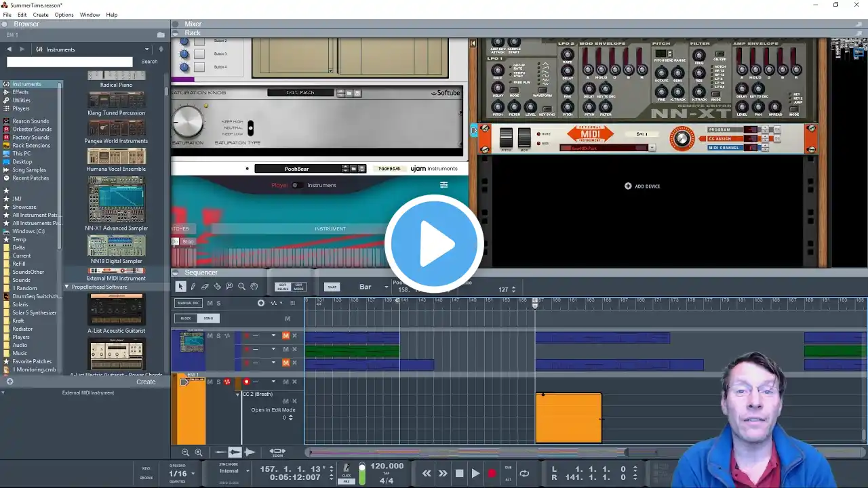Click the Create button in Browser
The width and height of the screenshot is (868, 488).
(146, 382)
